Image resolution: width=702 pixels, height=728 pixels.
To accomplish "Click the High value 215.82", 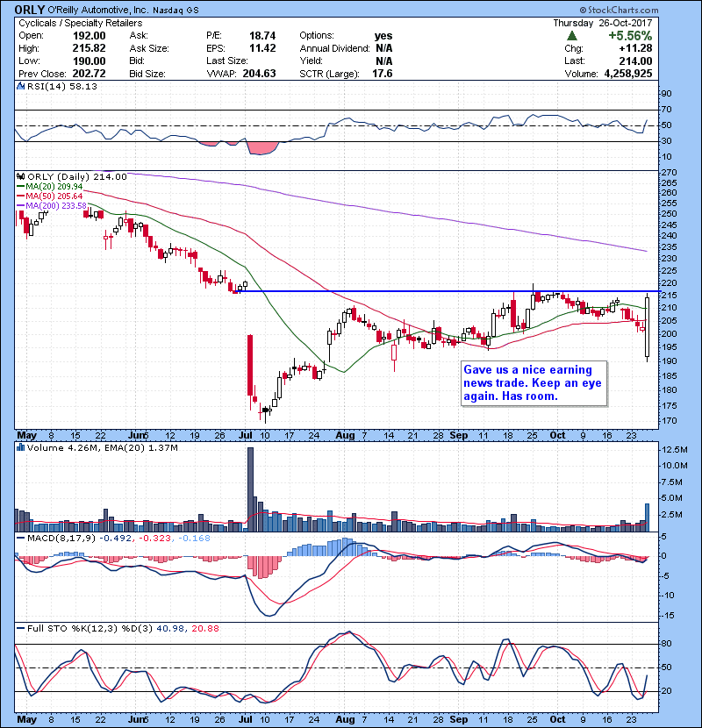I will coord(89,48).
